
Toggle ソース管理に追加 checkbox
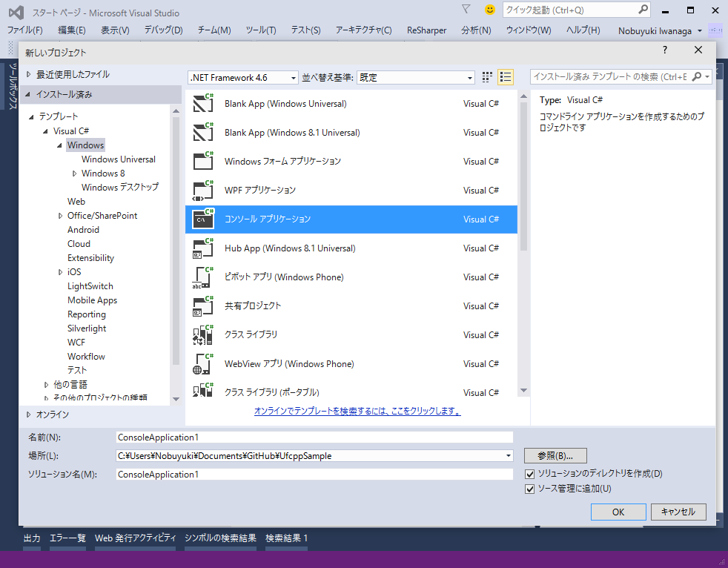(x=529, y=489)
